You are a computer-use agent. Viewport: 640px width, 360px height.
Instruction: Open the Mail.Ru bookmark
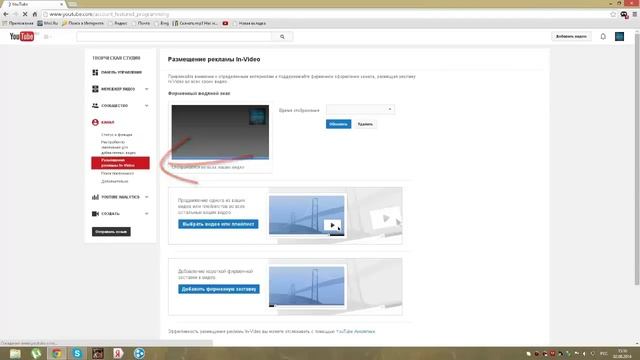(x=48, y=23)
